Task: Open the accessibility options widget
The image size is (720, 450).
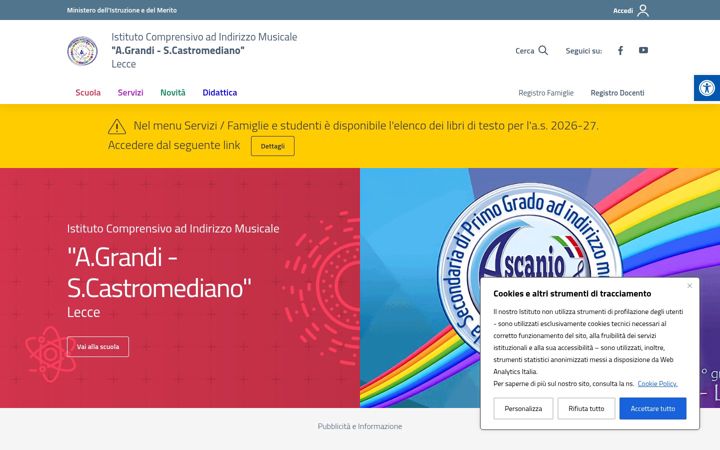Action: (x=707, y=88)
